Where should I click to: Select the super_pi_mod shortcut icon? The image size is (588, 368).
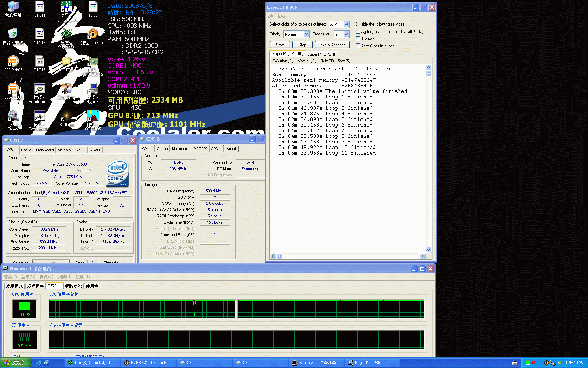click(66, 11)
